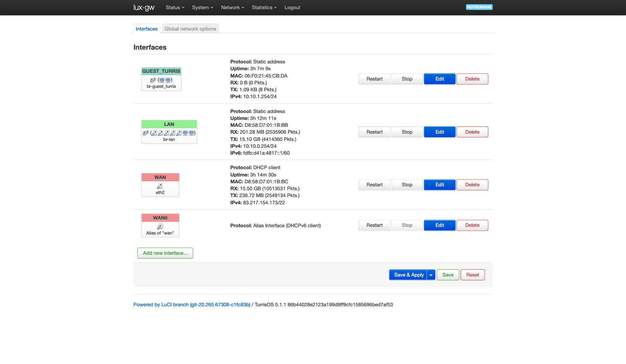Click the eth2 ethernet icon in WAN box
Image resolution: width=626 pixels, height=364 pixels.
(160, 186)
